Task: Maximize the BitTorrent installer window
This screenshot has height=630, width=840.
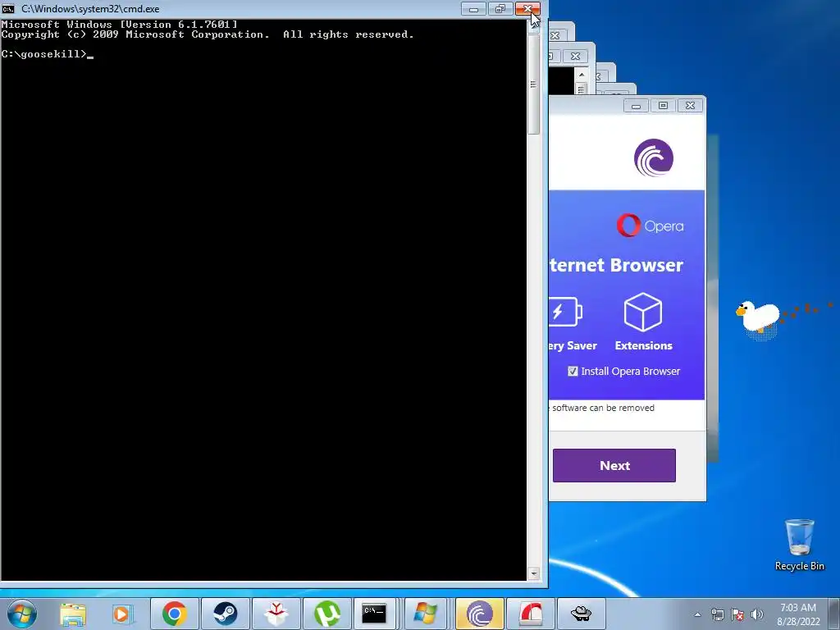Action: [663, 106]
